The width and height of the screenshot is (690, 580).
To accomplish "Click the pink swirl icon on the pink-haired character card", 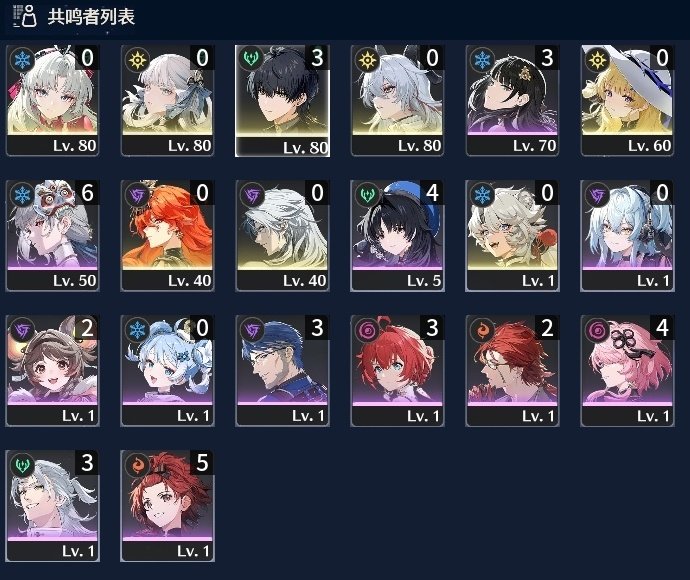I will click(x=597, y=329).
